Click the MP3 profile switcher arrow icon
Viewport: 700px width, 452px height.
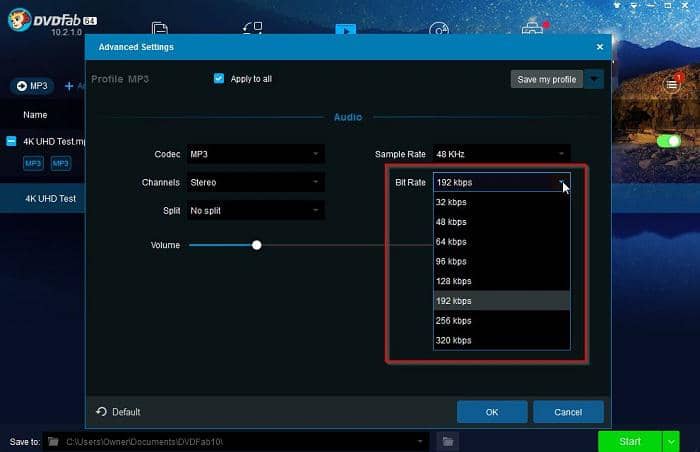pyautogui.click(x=20, y=86)
